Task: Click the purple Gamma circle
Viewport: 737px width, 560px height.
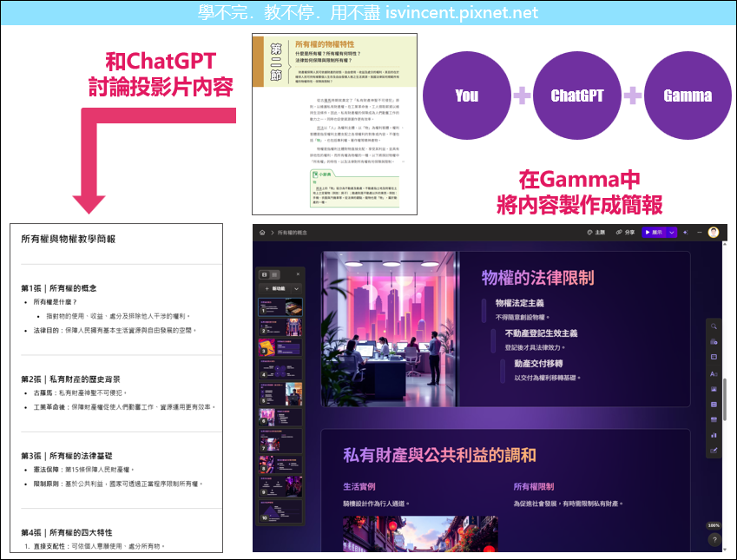Action: tap(688, 96)
